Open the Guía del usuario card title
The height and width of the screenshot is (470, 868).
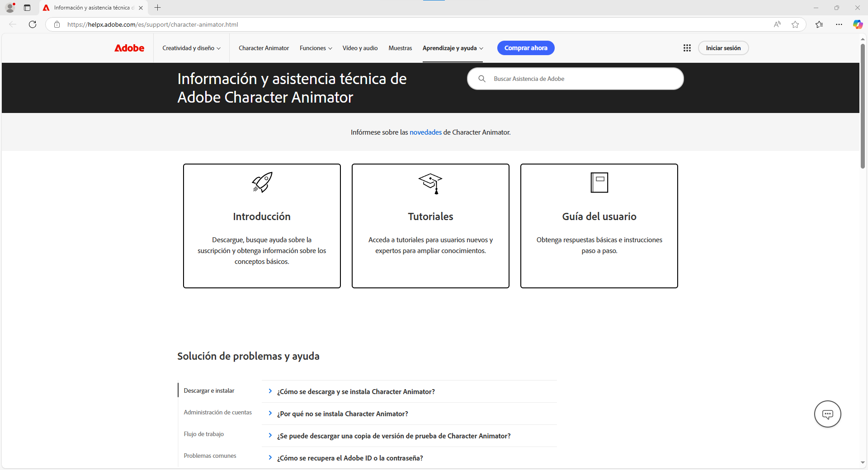click(599, 216)
